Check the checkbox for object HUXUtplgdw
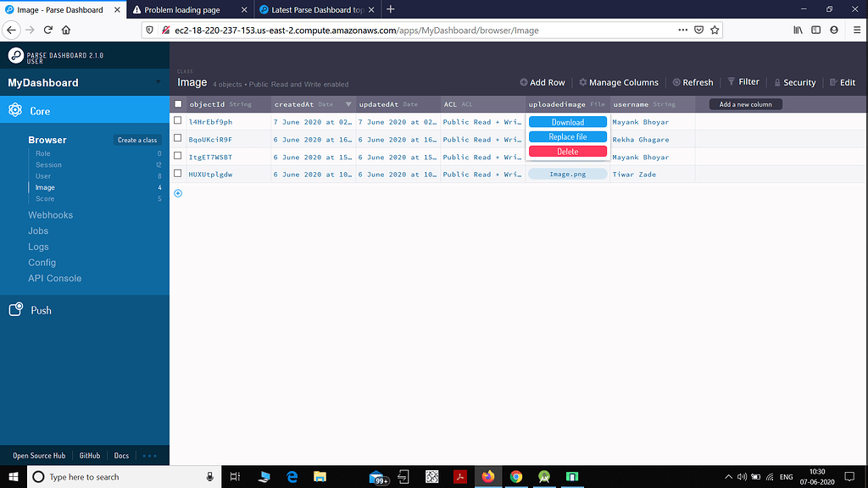Image resolution: width=868 pixels, height=488 pixels. click(x=177, y=174)
